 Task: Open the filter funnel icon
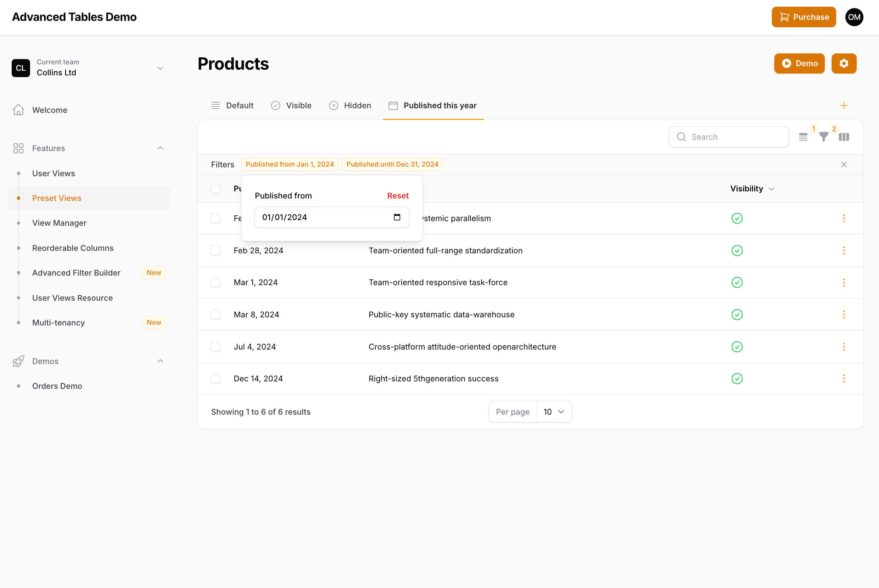[x=823, y=137]
